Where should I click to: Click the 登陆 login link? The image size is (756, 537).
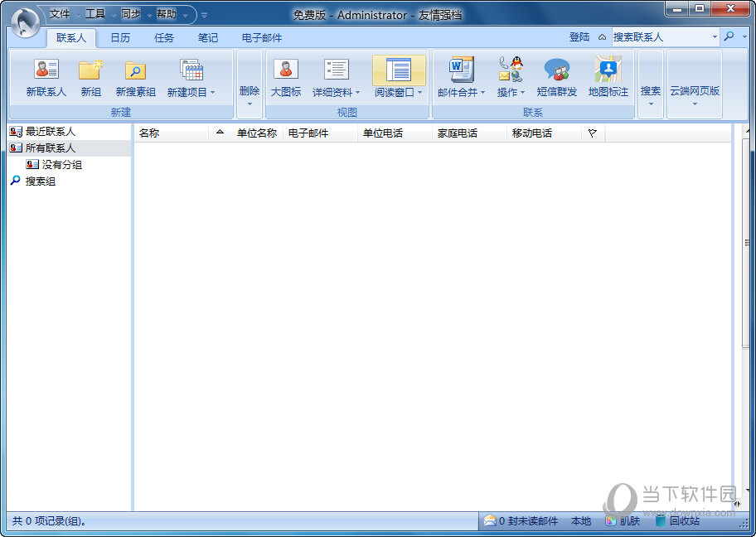(x=579, y=37)
